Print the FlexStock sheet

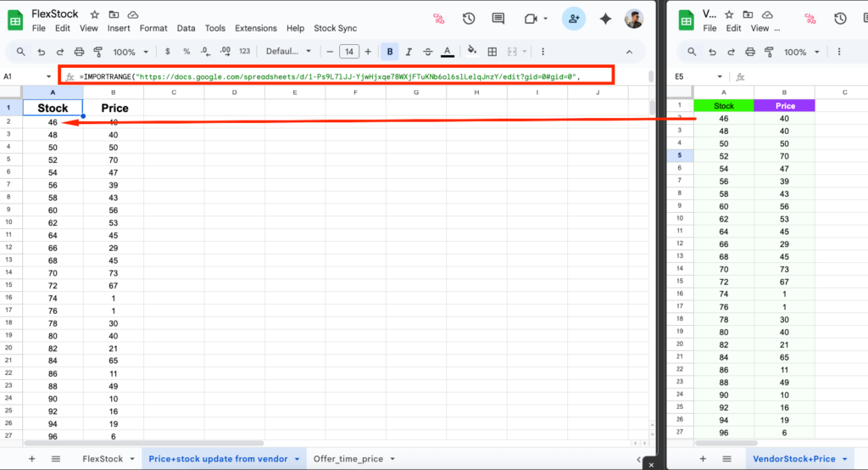tap(79, 52)
